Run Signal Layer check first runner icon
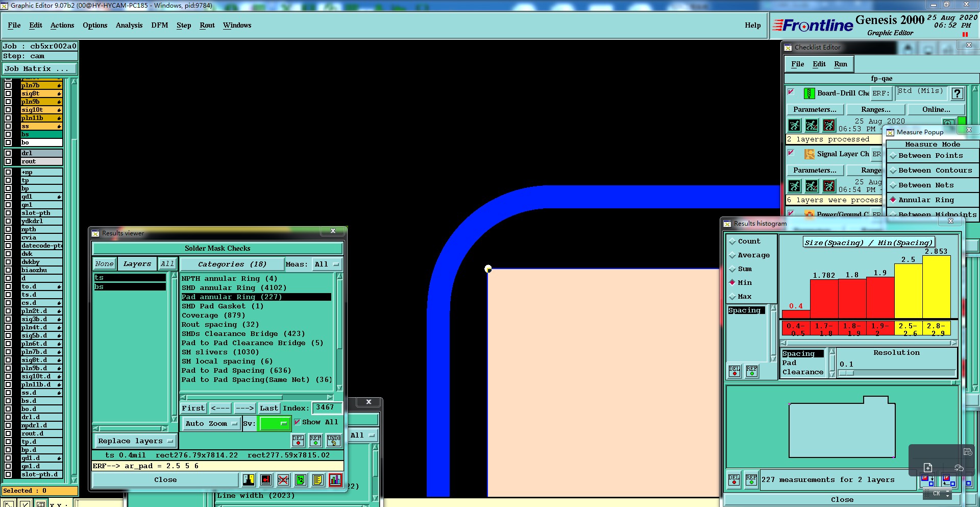Image resolution: width=980 pixels, height=507 pixels. (795, 186)
